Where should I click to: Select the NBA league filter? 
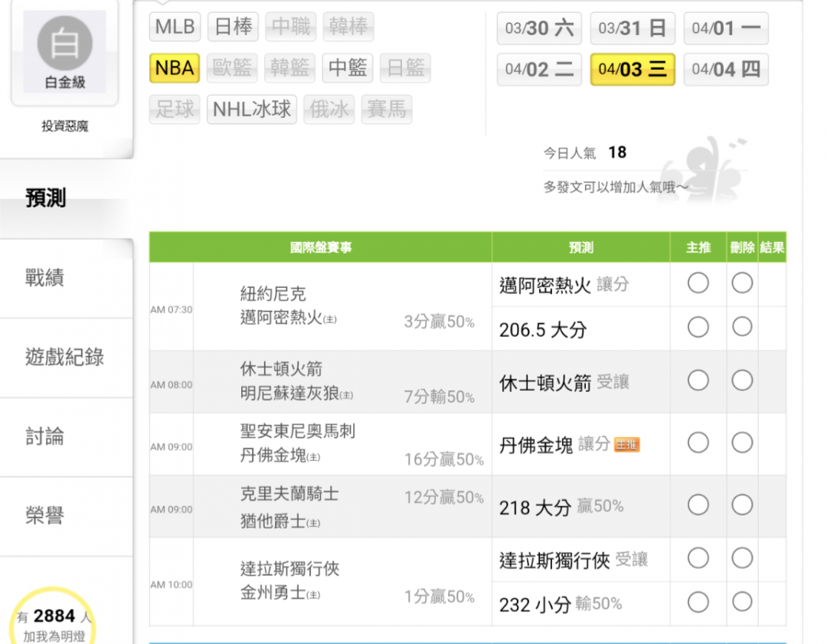(x=175, y=68)
